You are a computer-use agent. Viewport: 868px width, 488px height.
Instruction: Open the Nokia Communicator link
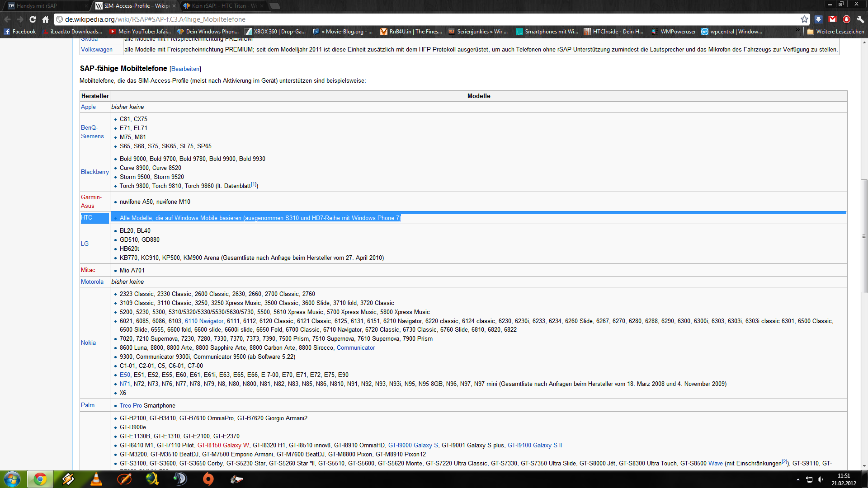tap(356, 348)
